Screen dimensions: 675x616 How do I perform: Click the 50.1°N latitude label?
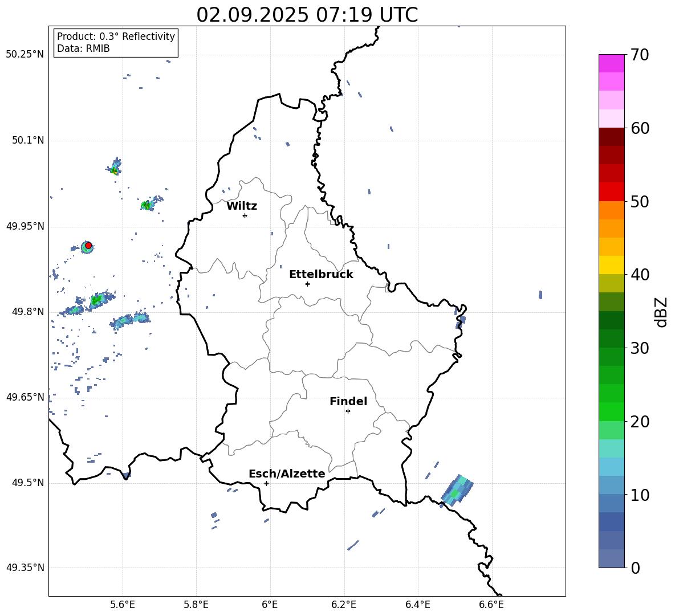point(28,140)
